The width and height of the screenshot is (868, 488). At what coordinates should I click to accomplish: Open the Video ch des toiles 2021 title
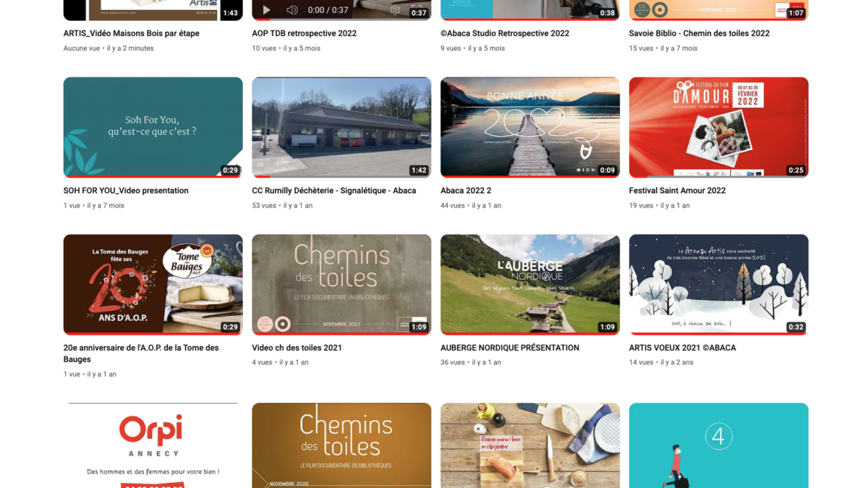tap(297, 348)
